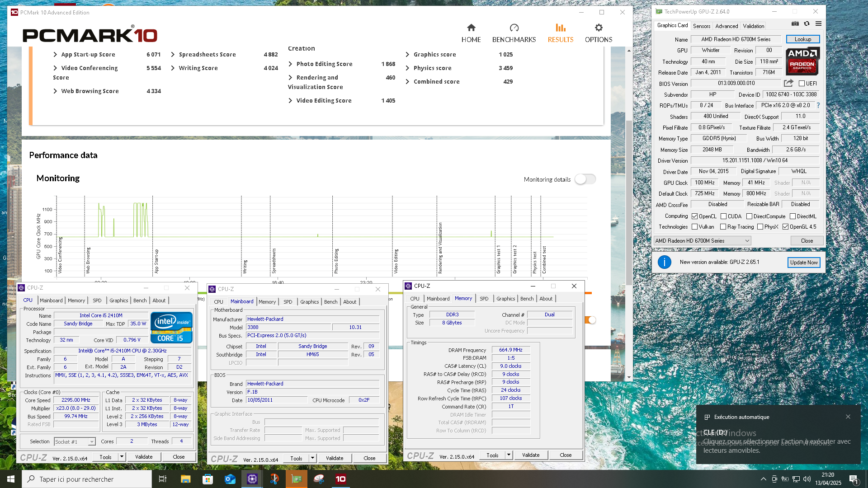
Task: Open the PCMark RESULTS page
Action: (x=561, y=33)
